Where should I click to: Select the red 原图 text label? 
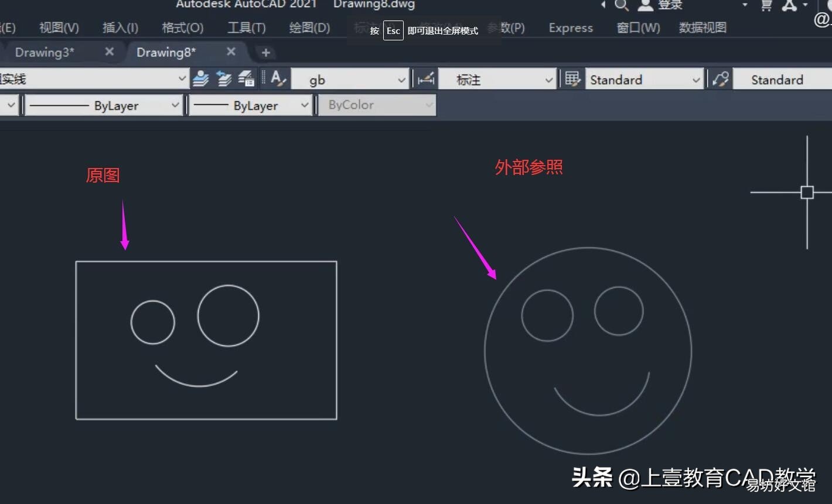pyautogui.click(x=103, y=175)
